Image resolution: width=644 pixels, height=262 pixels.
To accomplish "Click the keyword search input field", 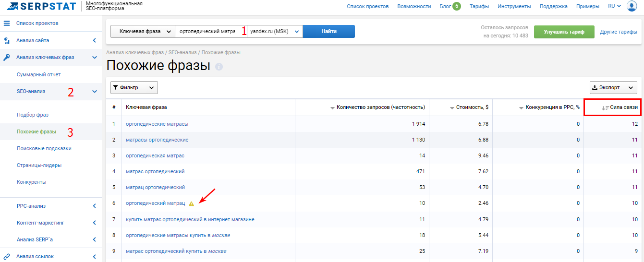I will tap(207, 31).
